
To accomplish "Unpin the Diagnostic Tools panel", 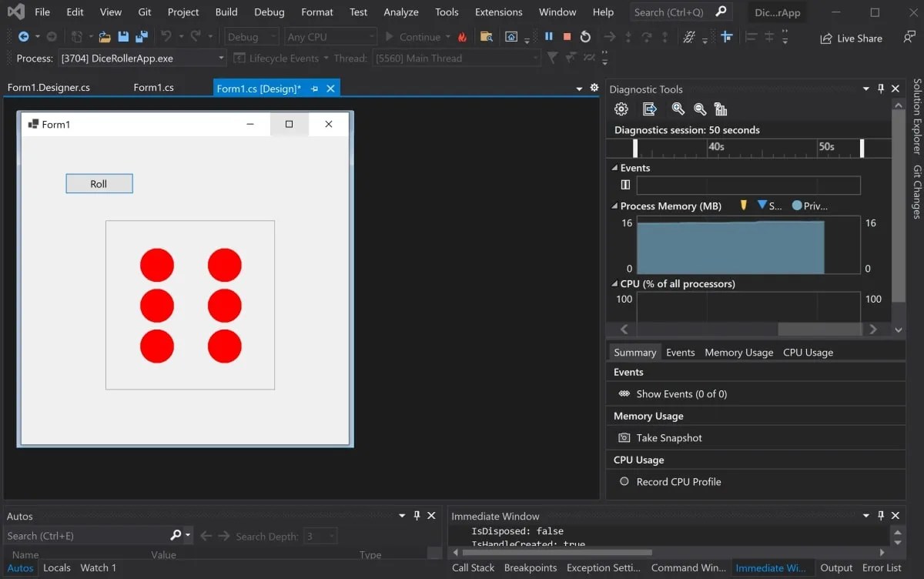I will tap(880, 89).
